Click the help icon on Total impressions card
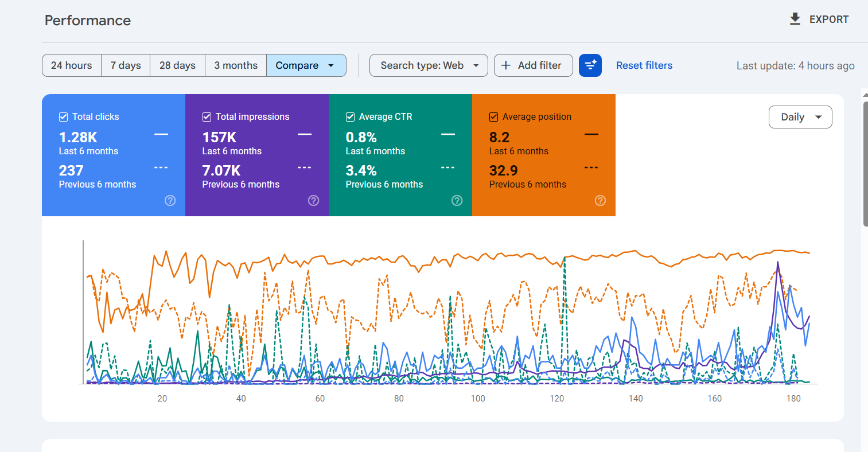Viewport: 868px width, 452px height. coord(314,201)
